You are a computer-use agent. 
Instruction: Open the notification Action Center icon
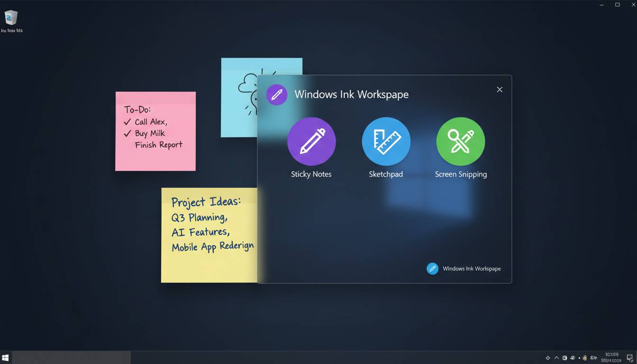tap(629, 358)
